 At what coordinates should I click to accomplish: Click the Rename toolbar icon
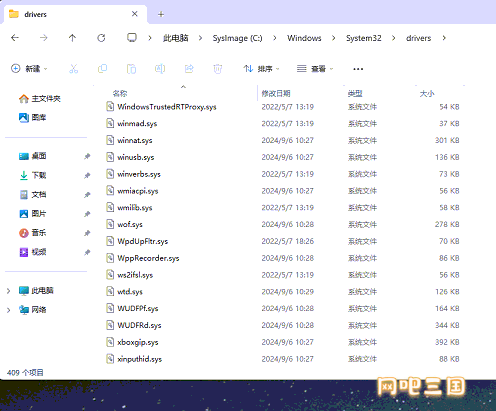click(160, 69)
